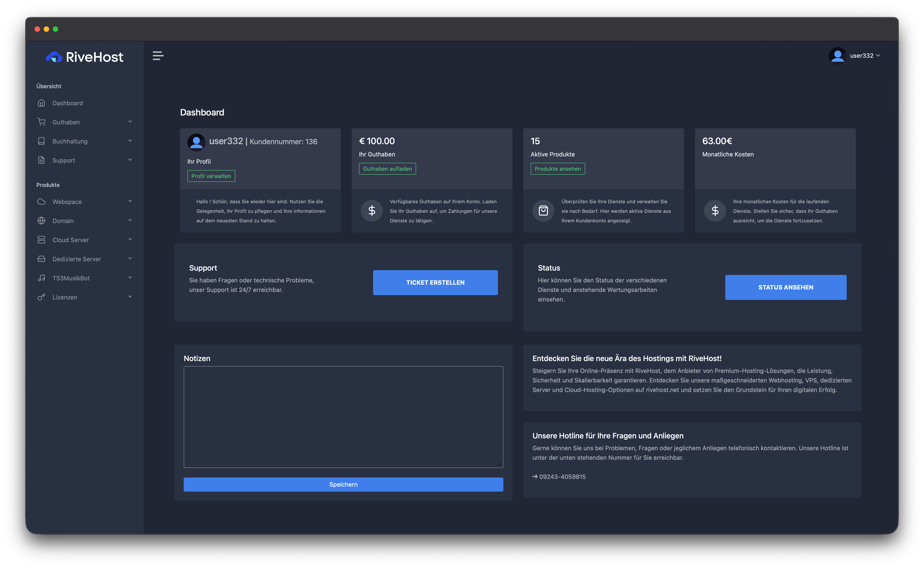Open the Support sidebar menu item

pyautogui.click(x=64, y=160)
